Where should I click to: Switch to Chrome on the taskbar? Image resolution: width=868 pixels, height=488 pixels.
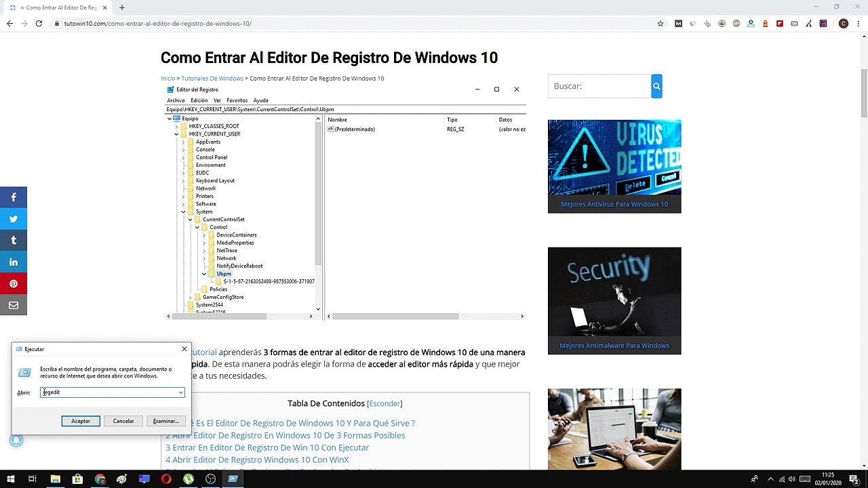100,479
